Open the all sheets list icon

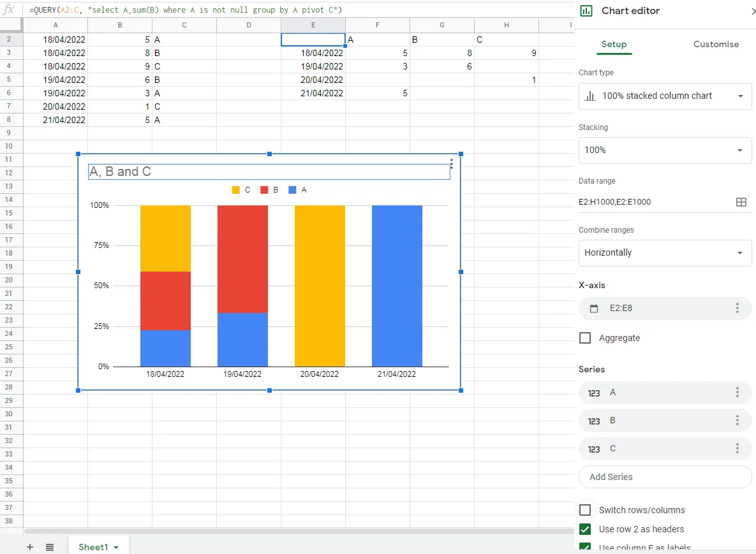50,547
